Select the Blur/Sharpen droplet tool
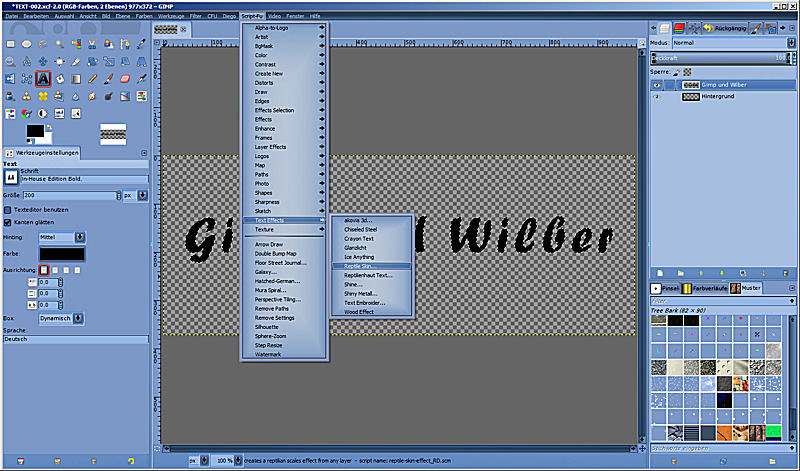This screenshot has height=471, width=800. pyautogui.click(x=76, y=96)
